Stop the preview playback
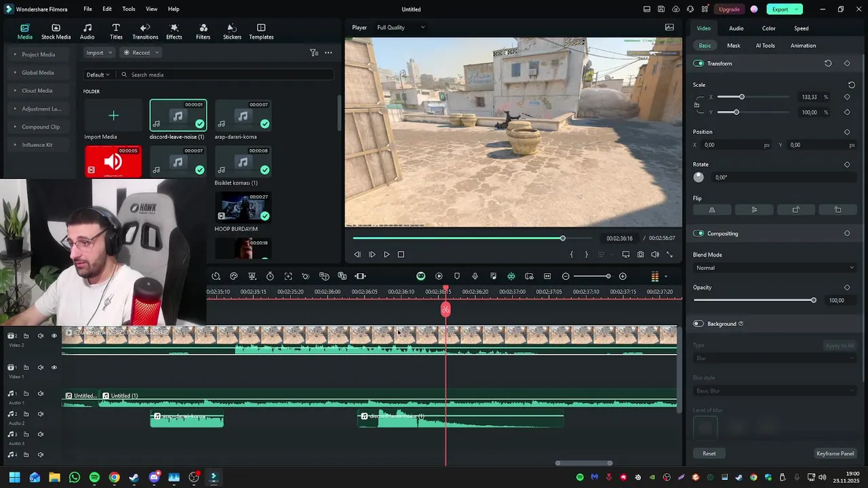 coord(401,255)
